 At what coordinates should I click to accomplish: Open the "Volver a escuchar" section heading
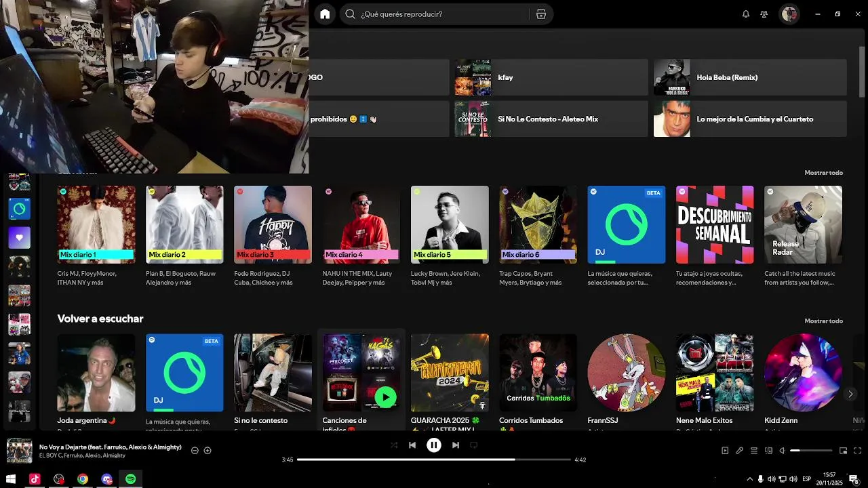tap(100, 319)
